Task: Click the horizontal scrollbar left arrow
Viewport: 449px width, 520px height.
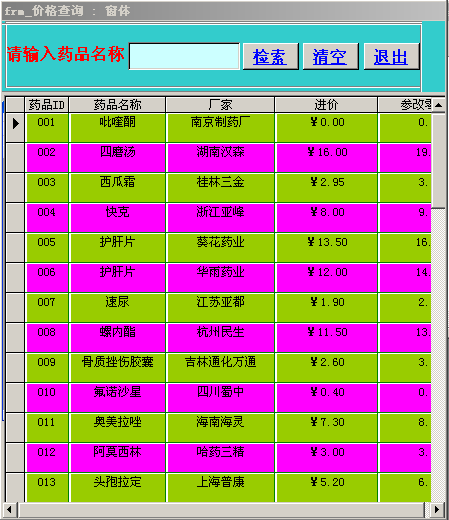Action: tap(9, 510)
